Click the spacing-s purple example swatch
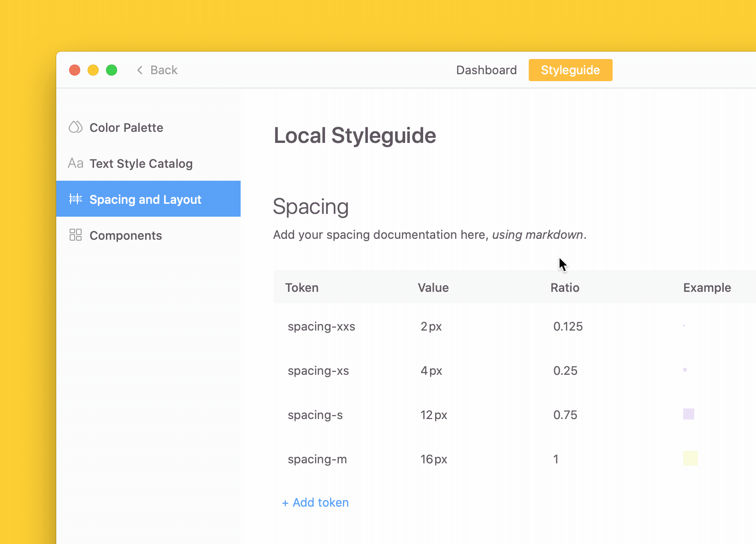756x544 pixels. coord(689,414)
